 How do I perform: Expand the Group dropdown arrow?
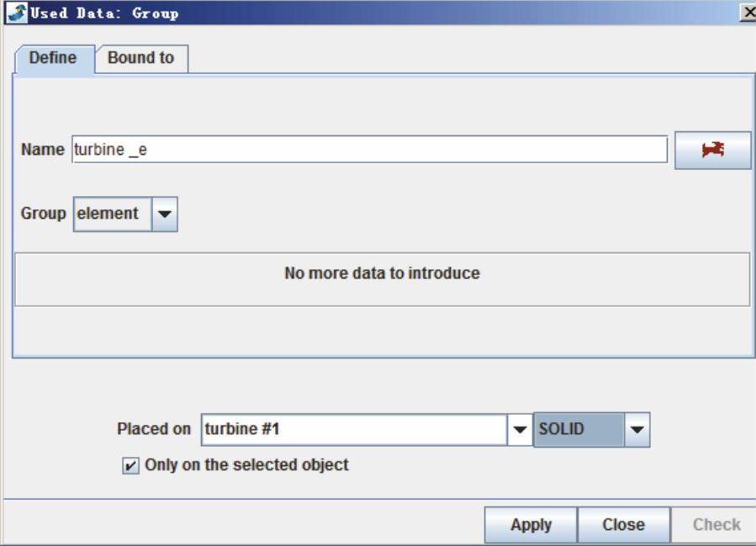point(165,215)
